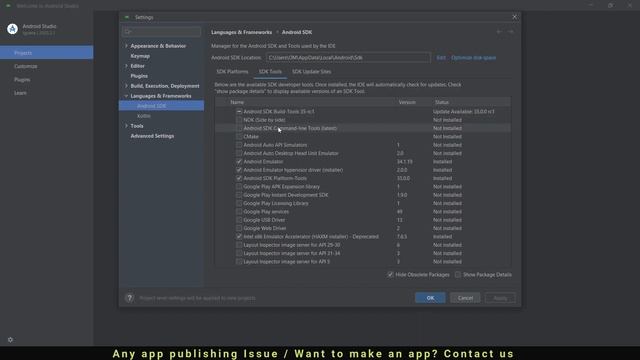The image size is (640, 360).
Task: Check Google Play Instant Development SDK
Action: click(239, 195)
